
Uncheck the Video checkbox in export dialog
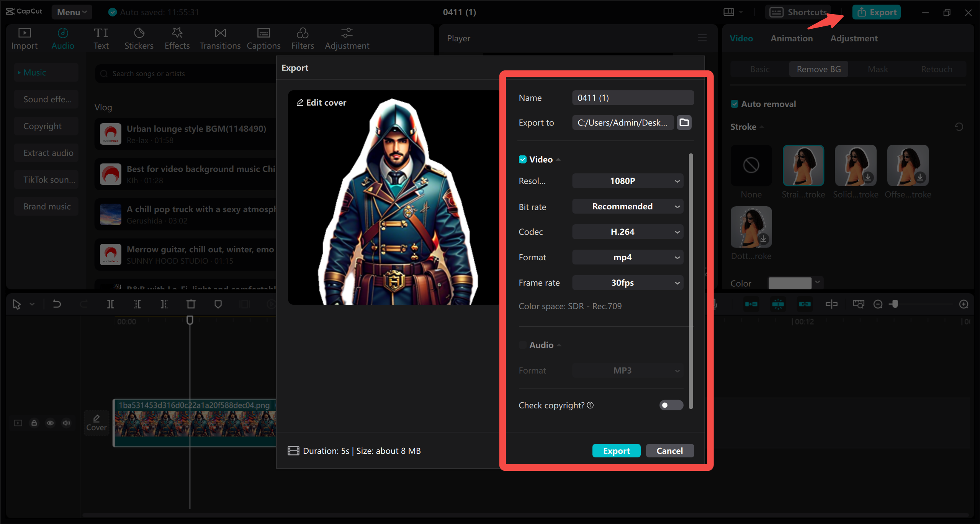pyautogui.click(x=523, y=159)
